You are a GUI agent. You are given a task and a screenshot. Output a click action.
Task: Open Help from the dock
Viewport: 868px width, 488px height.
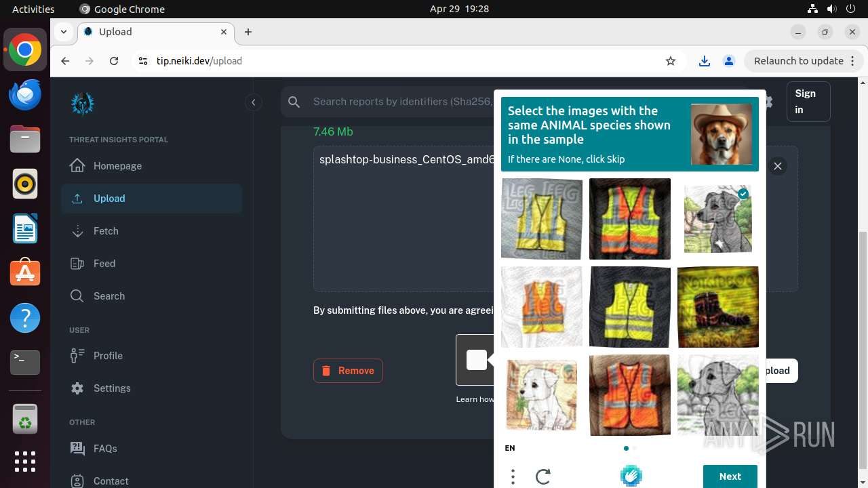[25, 319]
